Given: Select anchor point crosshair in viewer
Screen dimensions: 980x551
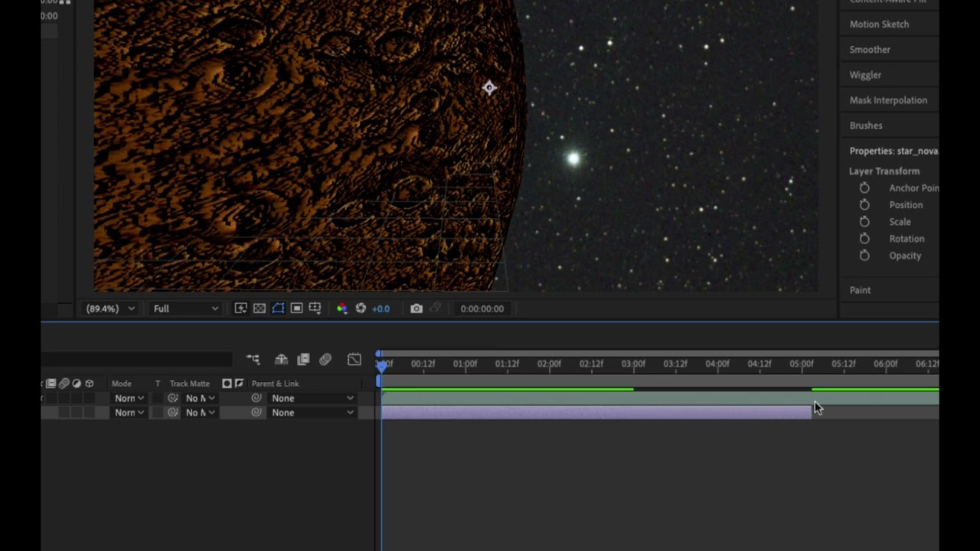Looking at the screenshot, I should [x=489, y=87].
